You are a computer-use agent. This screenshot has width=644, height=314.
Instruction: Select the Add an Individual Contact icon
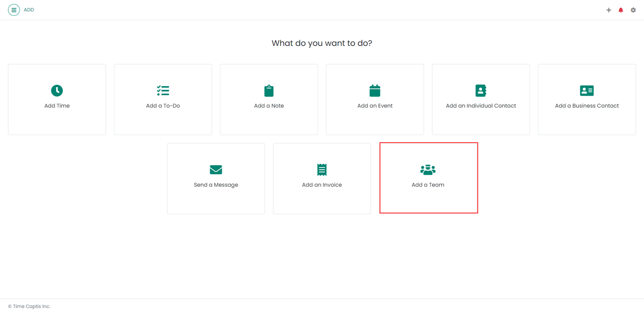tap(481, 90)
